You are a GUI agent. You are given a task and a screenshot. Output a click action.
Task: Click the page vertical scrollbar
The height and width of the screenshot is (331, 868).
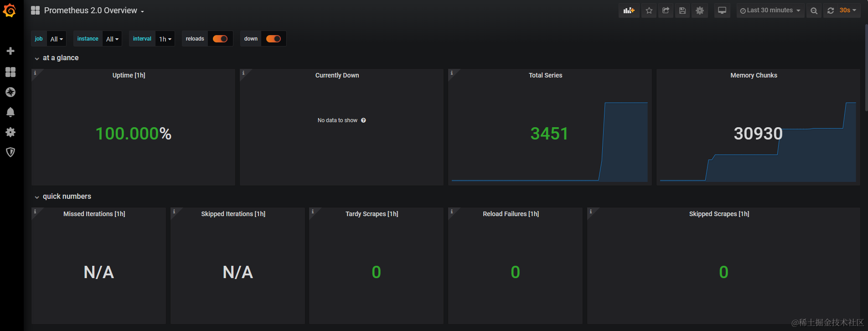pos(866,67)
